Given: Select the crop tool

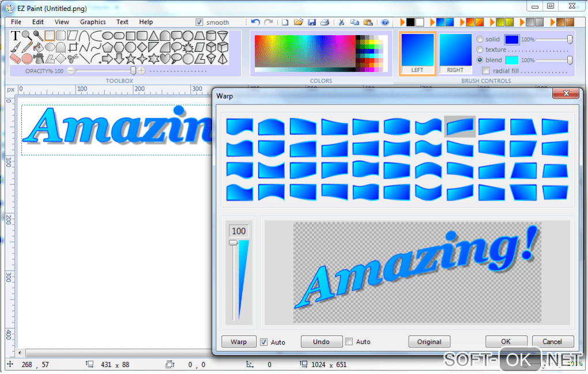Looking at the screenshot, I should coord(73,48).
